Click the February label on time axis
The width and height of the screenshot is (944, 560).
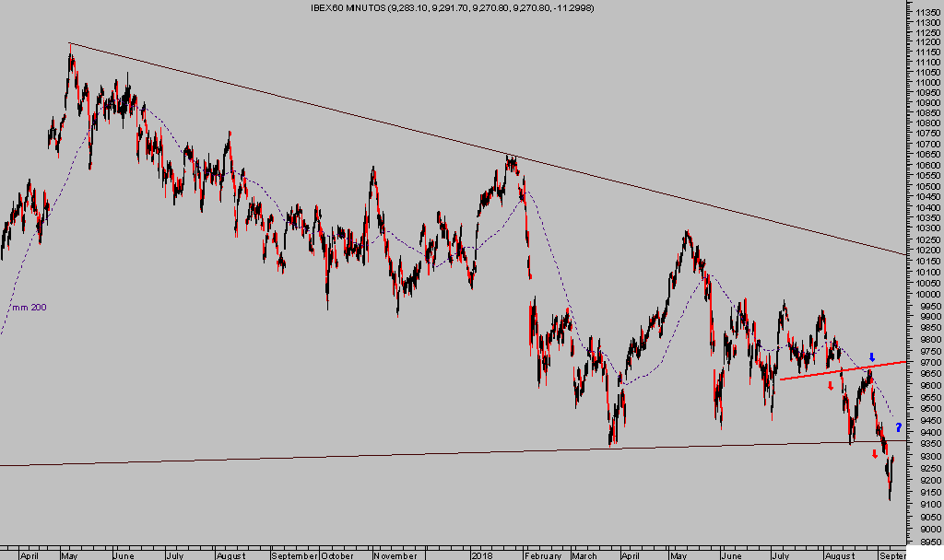pyautogui.click(x=542, y=555)
